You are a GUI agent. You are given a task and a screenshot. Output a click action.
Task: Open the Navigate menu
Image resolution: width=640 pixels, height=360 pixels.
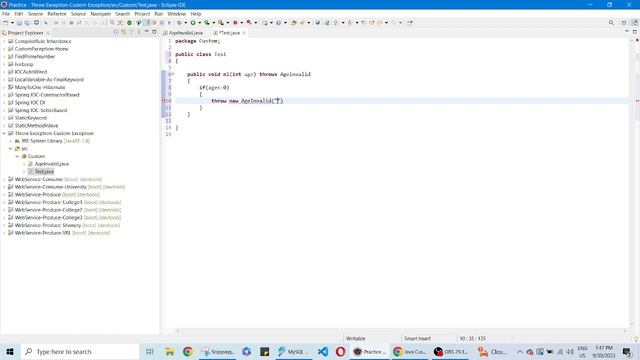(100, 13)
